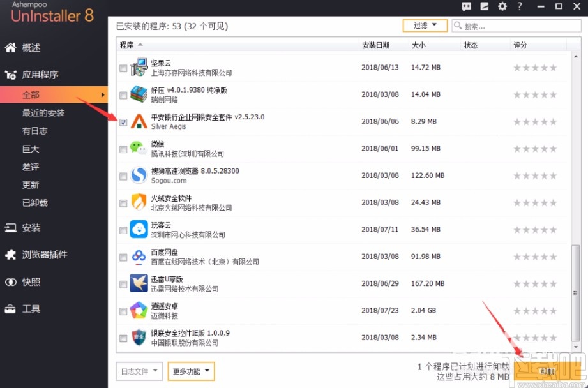588x388 pixels.
Task: Click the 概述 home icon
Action: [10, 47]
